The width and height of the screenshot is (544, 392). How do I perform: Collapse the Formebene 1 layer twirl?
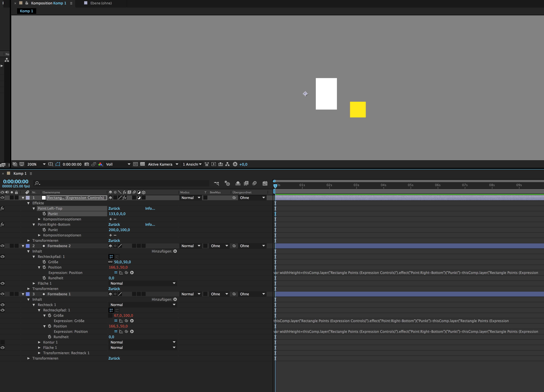pyautogui.click(x=23, y=294)
